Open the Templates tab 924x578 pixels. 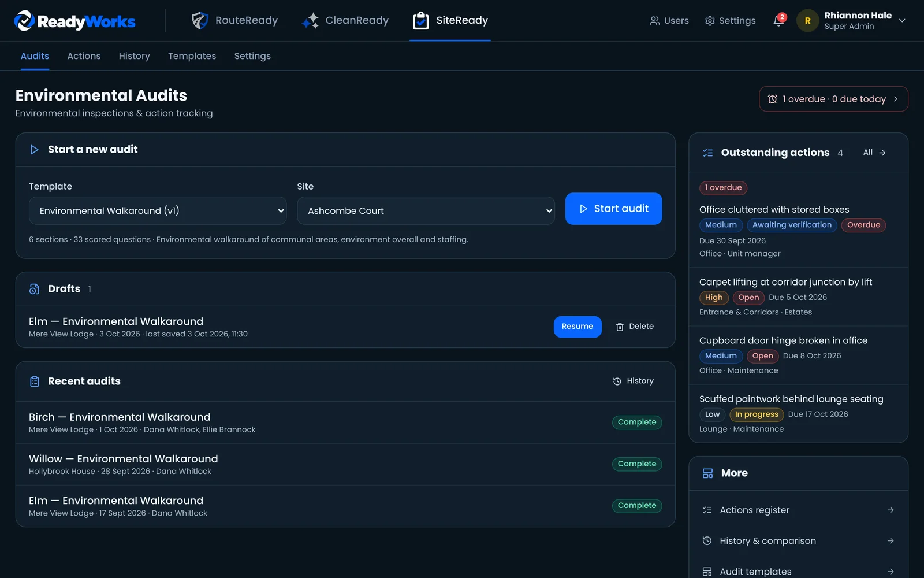[x=192, y=56]
